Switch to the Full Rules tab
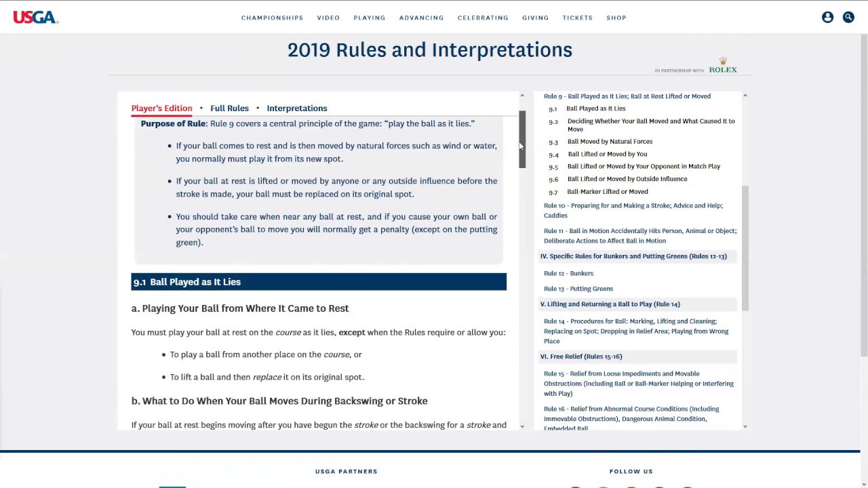Screen dimensions: 868x488 pyautogui.click(x=229, y=108)
